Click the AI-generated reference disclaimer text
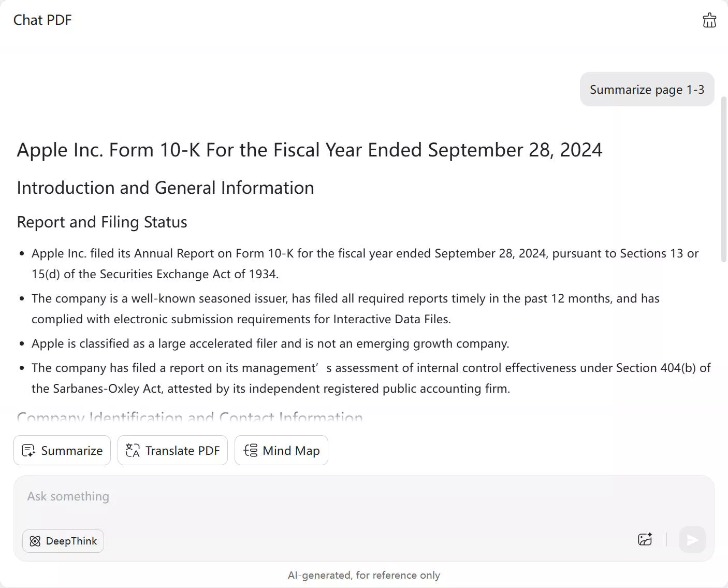The height and width of the screenshot is (588, 728). click(364, 575)
